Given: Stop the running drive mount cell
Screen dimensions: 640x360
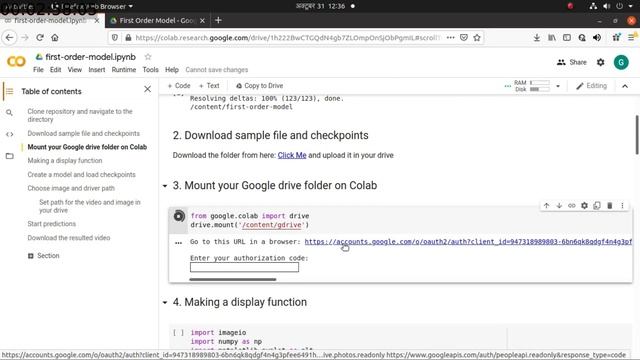Looking at the screenshot, I should (x=179, y=216).
